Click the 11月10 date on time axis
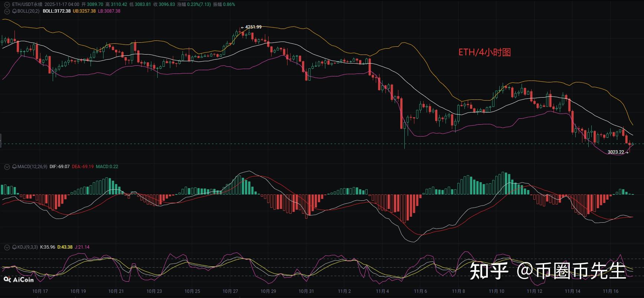The height and width of the screenshot is (298, 644). pos(496,291)
